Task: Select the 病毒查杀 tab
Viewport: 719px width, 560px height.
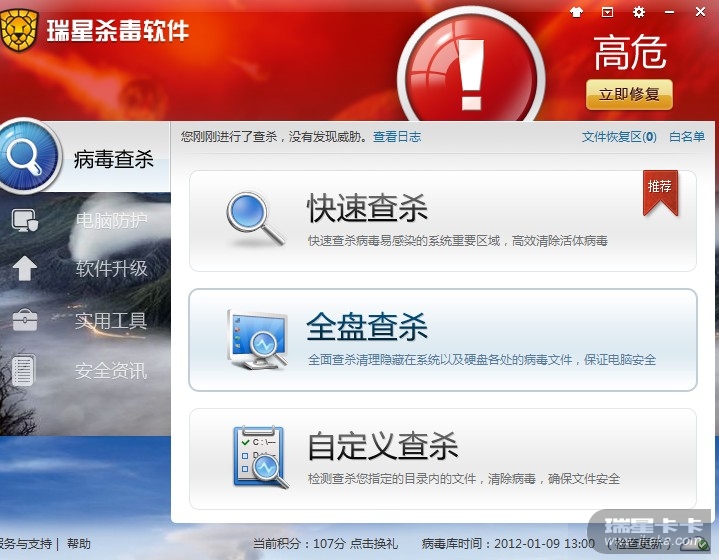Action: coord(85,157)
